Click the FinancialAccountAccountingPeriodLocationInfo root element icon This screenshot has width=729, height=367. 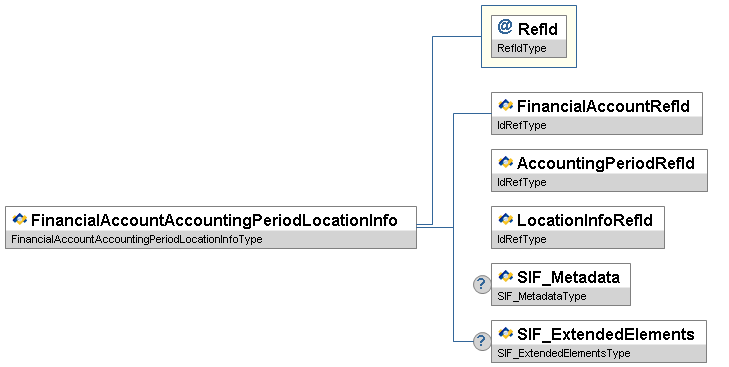(x=20, y=219)
